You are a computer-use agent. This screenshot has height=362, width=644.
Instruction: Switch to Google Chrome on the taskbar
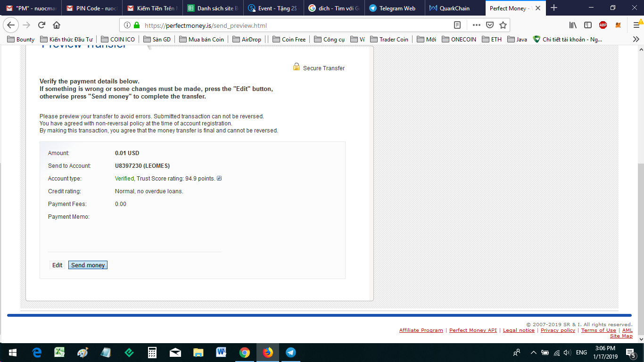[244, 353]
